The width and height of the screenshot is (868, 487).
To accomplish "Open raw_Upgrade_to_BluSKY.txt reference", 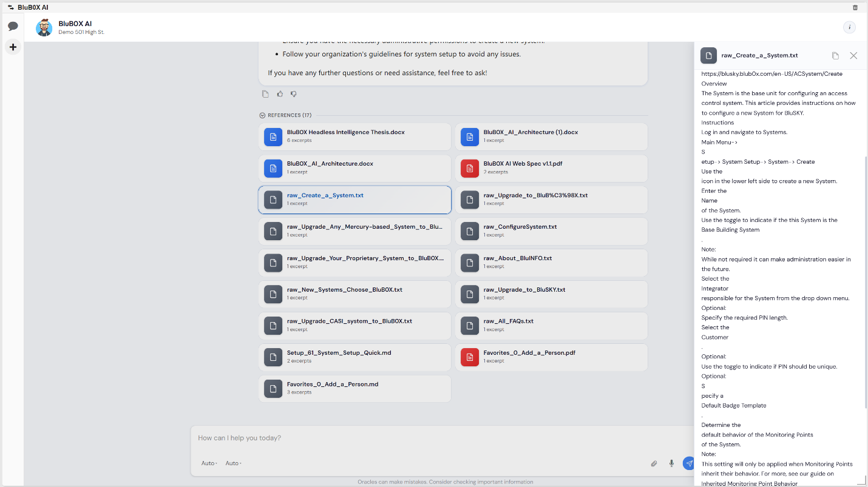I will pos(551,294).
